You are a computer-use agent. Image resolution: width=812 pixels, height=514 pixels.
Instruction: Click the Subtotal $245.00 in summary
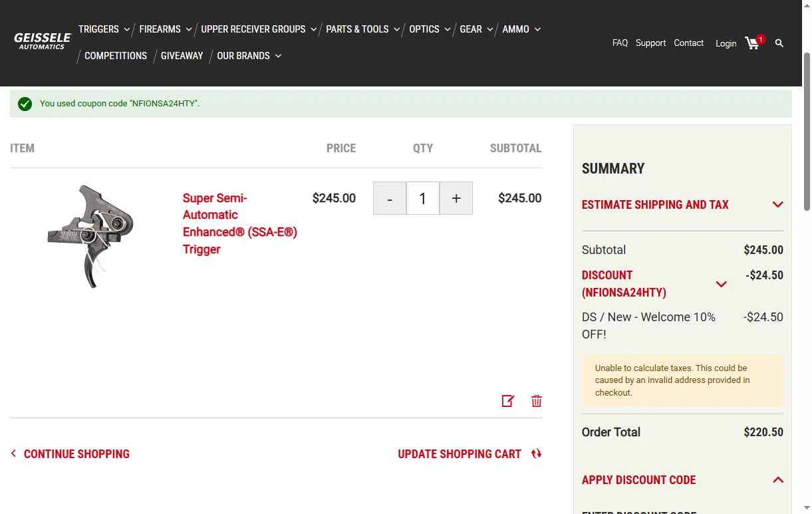[x=763, y=250]
